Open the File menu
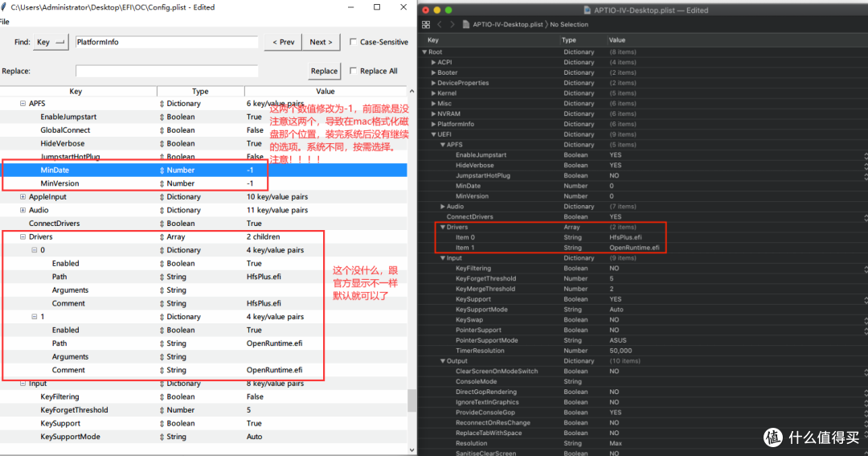 [x=5, y=22]
